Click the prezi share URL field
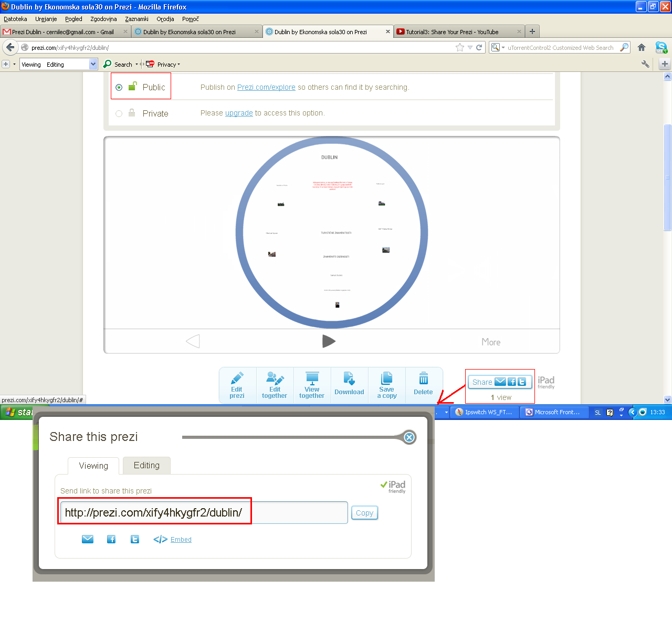The height and width of the screenshot is (631, 672). [x=204, y=513]
